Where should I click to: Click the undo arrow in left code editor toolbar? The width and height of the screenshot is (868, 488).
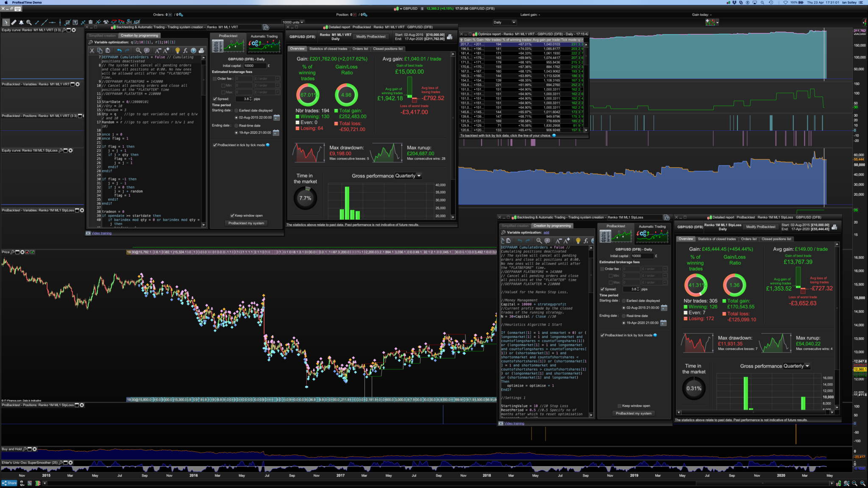tap(119, 50)
